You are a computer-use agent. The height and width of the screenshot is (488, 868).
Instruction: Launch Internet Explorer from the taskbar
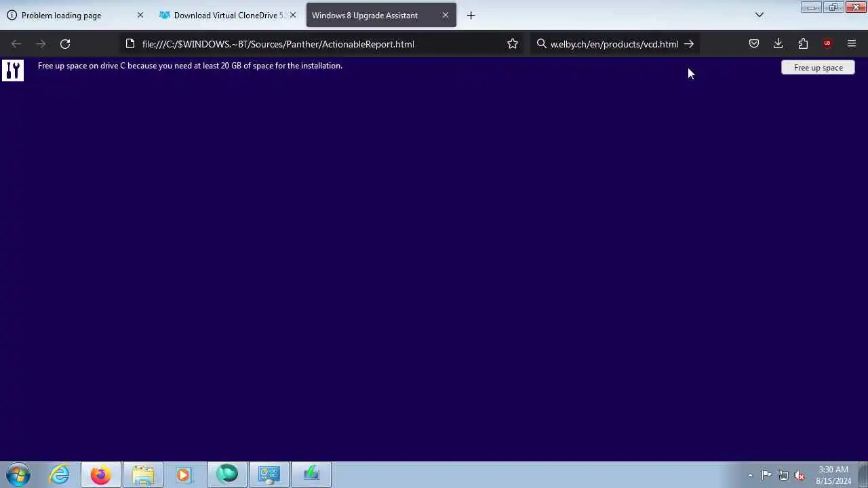(x=60, y=474)
